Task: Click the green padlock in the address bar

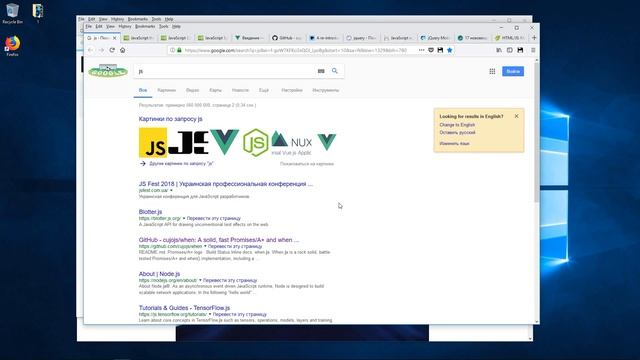Action: [x=179, y=50]
